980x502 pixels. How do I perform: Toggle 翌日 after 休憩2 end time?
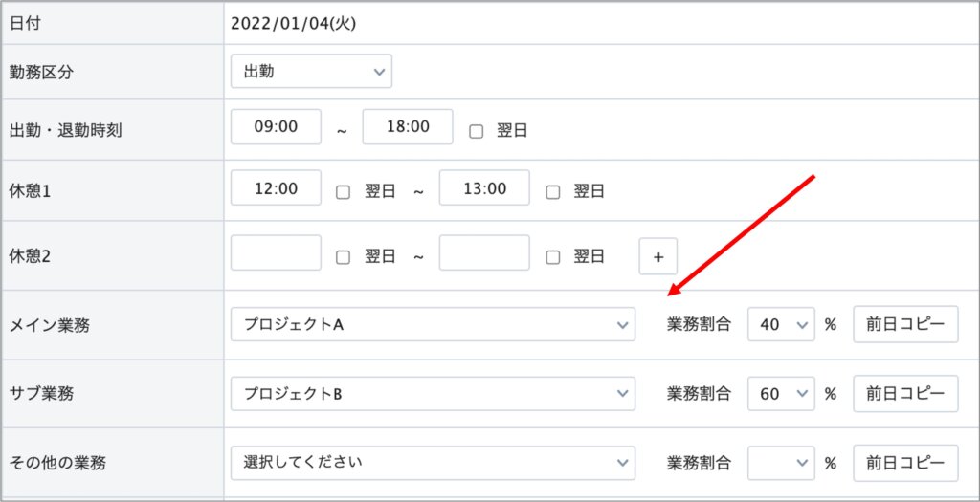552,256
